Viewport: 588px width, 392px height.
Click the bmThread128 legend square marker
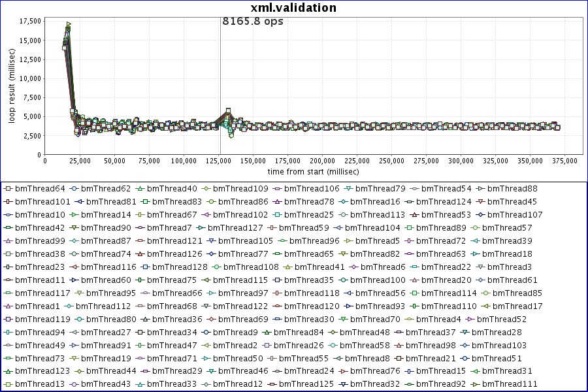point(146,267)
